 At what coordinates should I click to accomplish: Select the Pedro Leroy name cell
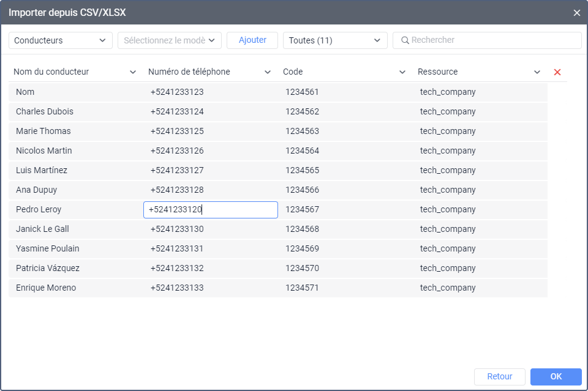[x=39, y=209]
